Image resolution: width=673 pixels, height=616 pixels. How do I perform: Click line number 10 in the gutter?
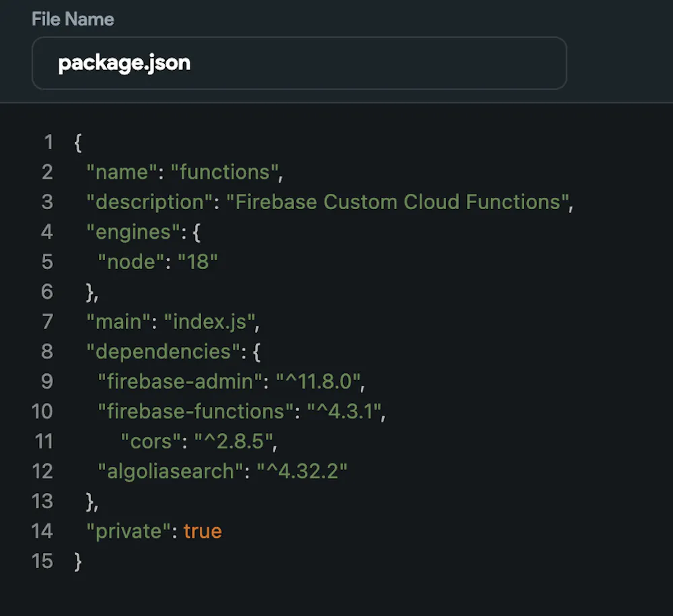42,412
